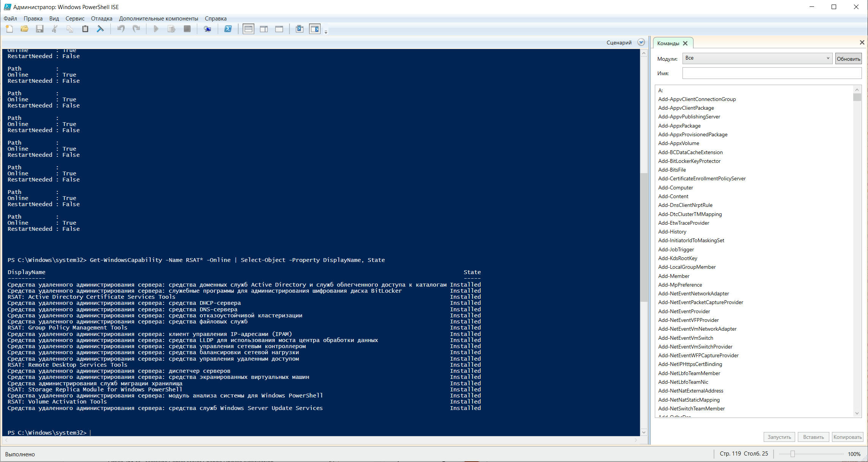
Task: Click the Вставить button
Action: click(813, 437)
